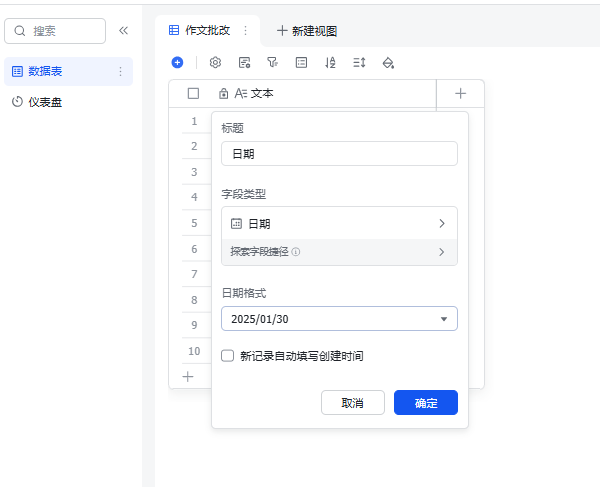The width and height of the screenshot is (600, 487).
Task: Select row number 3
Action: tap(194, 172)
